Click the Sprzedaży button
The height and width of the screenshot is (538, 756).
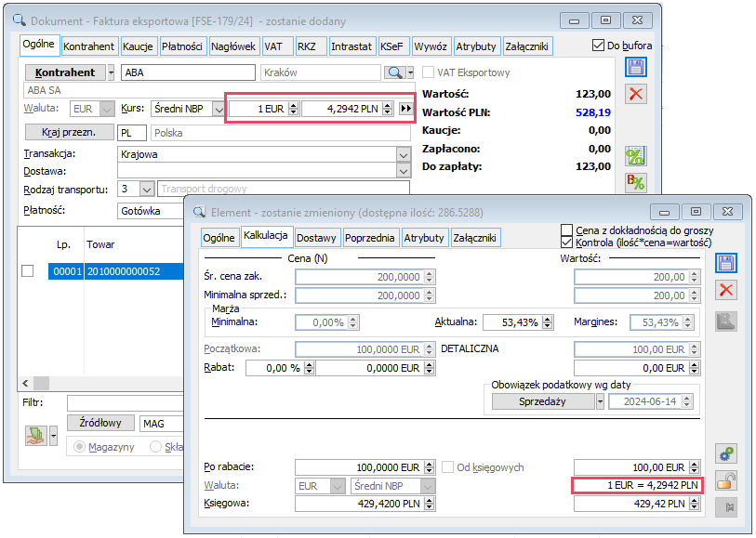[543, 401]
